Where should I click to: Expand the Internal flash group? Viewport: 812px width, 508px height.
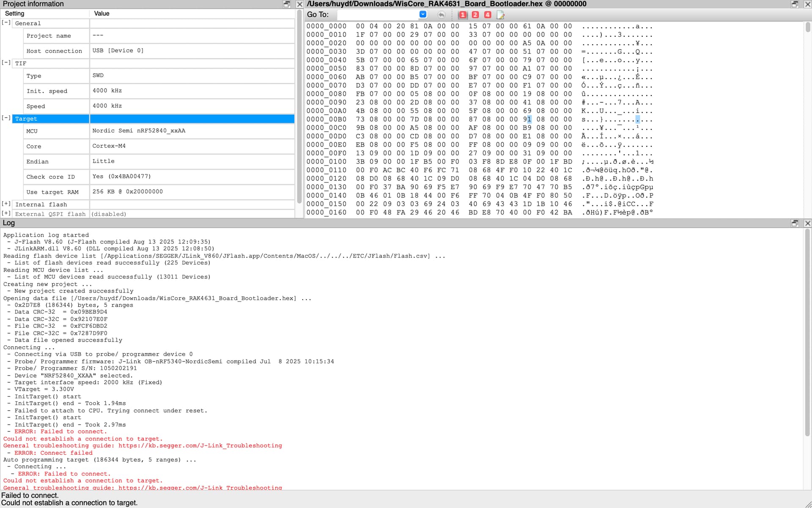pos(6,204)
